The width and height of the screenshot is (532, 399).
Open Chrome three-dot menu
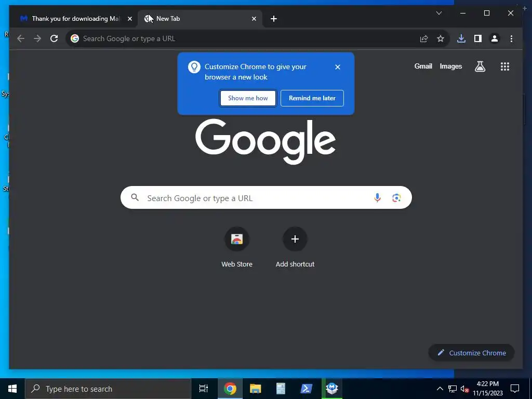(x=511, y=38)
